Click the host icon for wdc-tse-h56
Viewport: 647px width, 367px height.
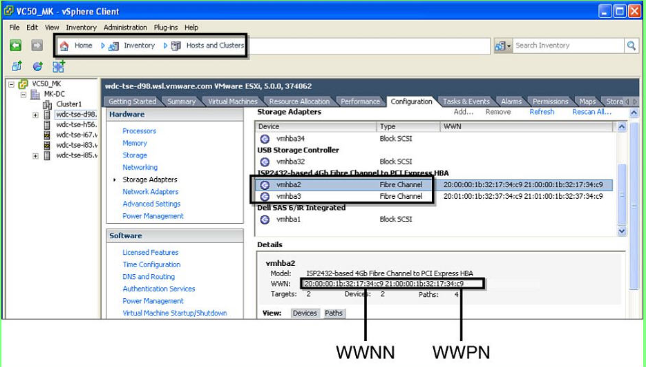47,125
